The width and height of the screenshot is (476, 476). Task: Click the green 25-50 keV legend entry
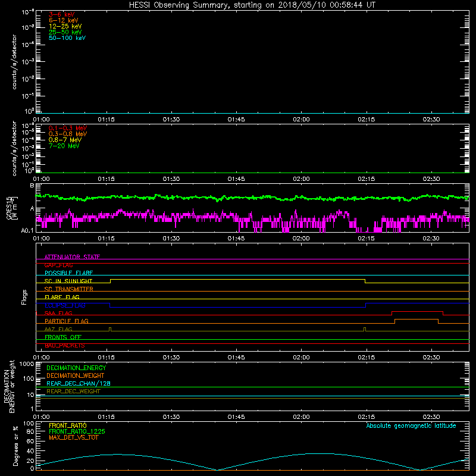point(65,32)
